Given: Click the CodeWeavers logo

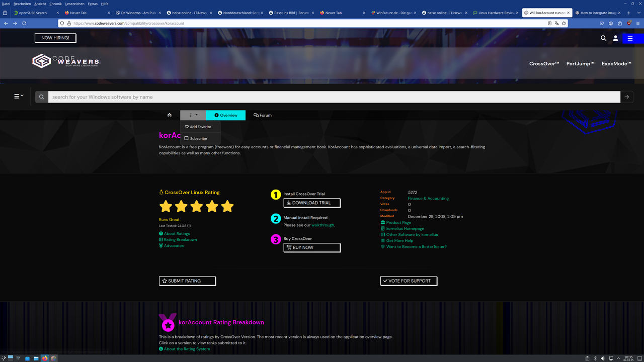Looking at the screenshot, I should pyautogui.click(x=66, y=61).
